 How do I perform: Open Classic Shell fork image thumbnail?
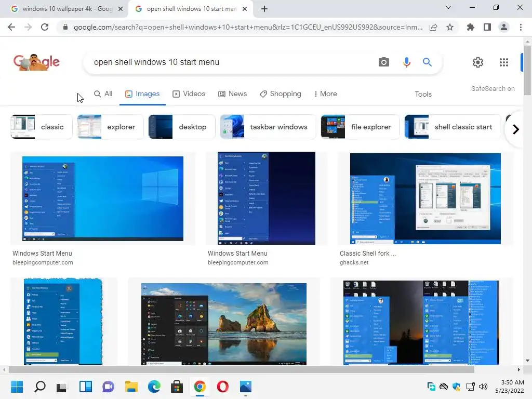pyautogui.click(x=425, y=198)
